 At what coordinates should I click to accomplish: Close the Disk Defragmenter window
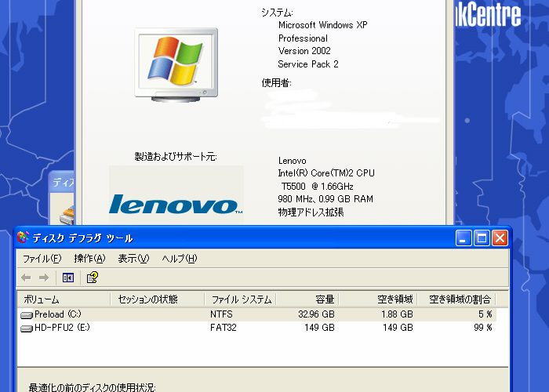[500, 238]
